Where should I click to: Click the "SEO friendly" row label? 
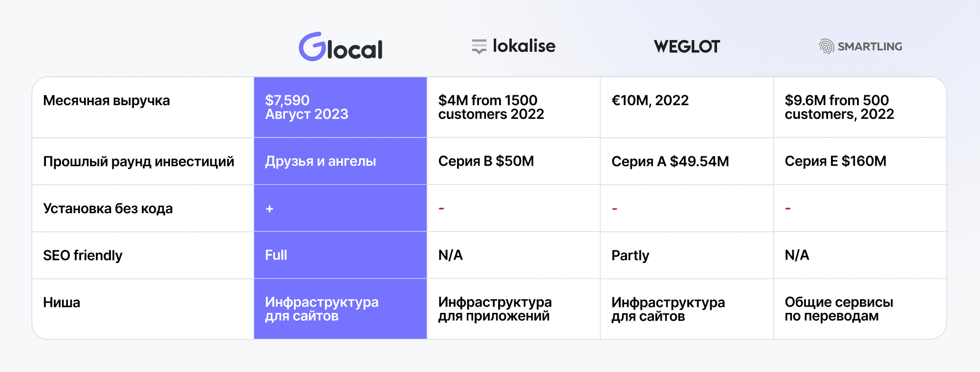pyautogui.click(x=83, y=256)
